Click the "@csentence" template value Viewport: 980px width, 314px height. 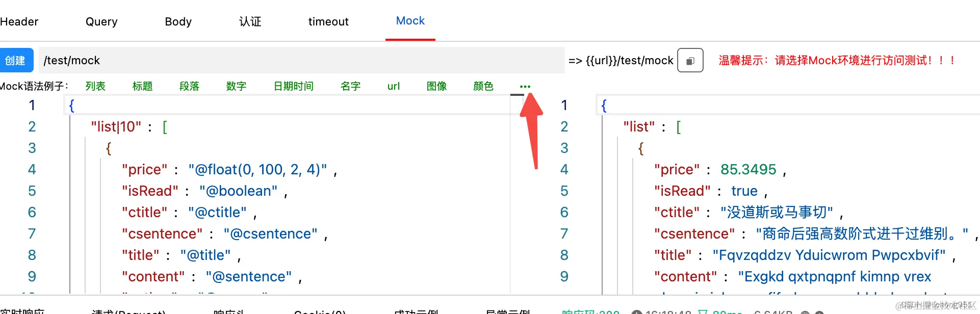(x=271, y=233)
